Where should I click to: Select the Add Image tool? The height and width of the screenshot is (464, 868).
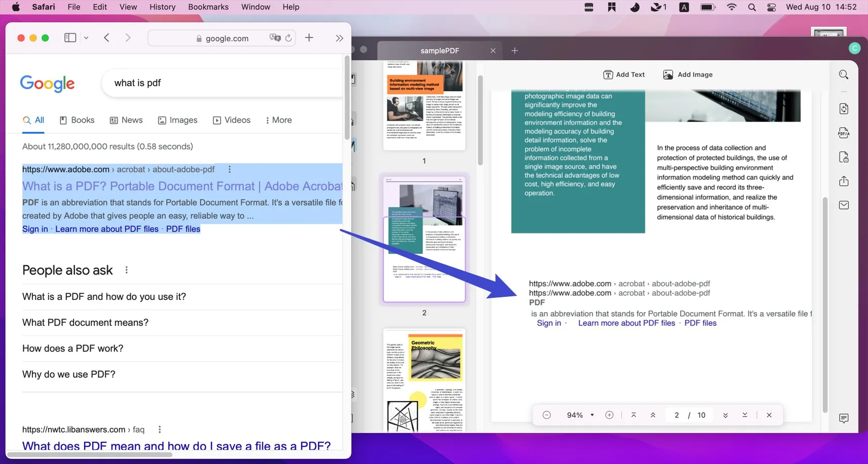688,74
